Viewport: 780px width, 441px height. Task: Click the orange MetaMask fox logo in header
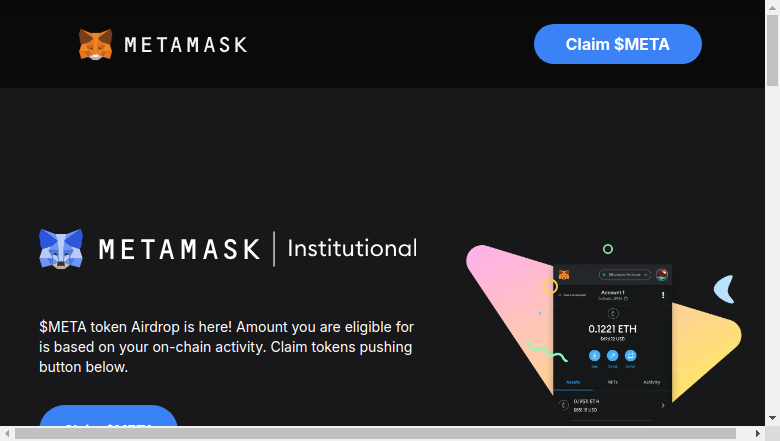click(96, 44)
